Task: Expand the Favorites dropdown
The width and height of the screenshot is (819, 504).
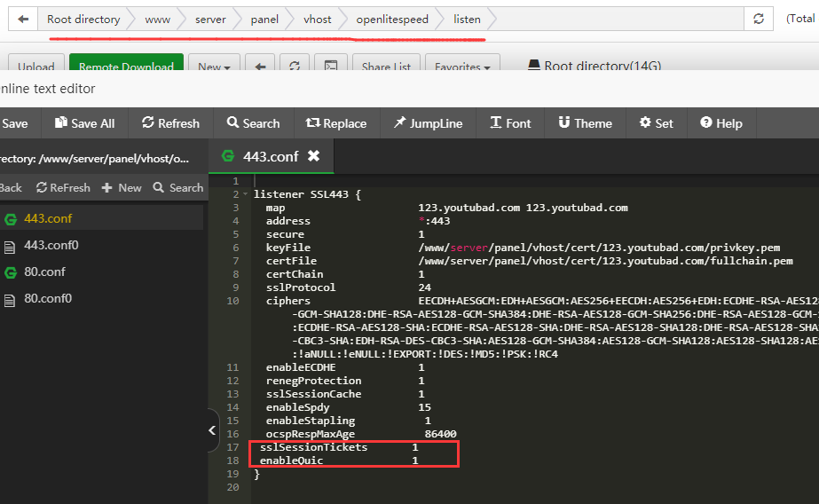Action: pos(462,67)
